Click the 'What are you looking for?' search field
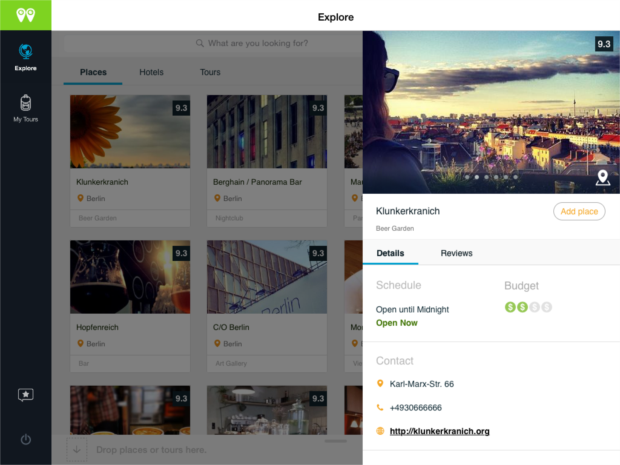The height and width of the screenshot is (465, 620). pyautogui.click(x=258, y=44)
